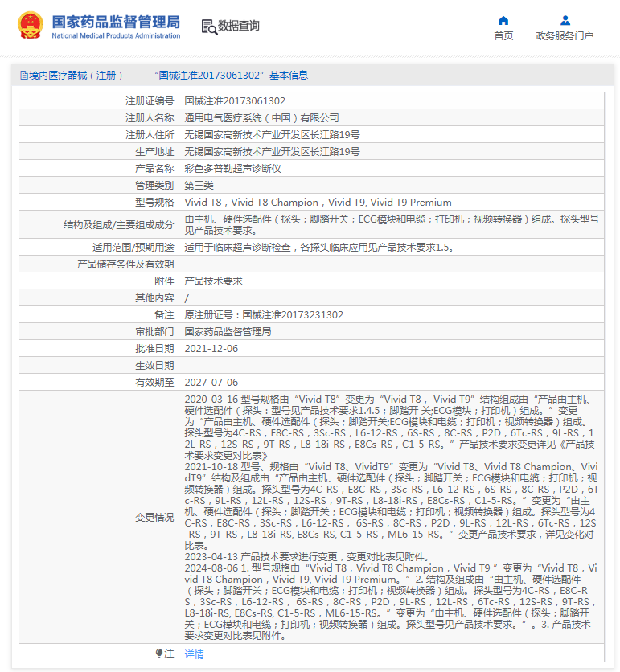The width and height of the screenshot is (620, 672).
Task: Click product name 彩色多普勒超声诊断仪
Action: click(233, 169)
